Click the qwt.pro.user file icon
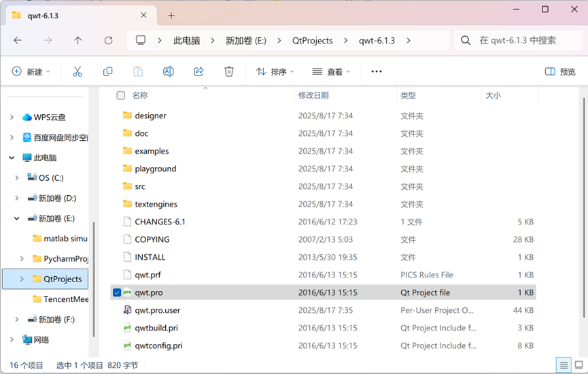This screenshot has height=374, width=588. pyautogui.click(x=128, y=310)
